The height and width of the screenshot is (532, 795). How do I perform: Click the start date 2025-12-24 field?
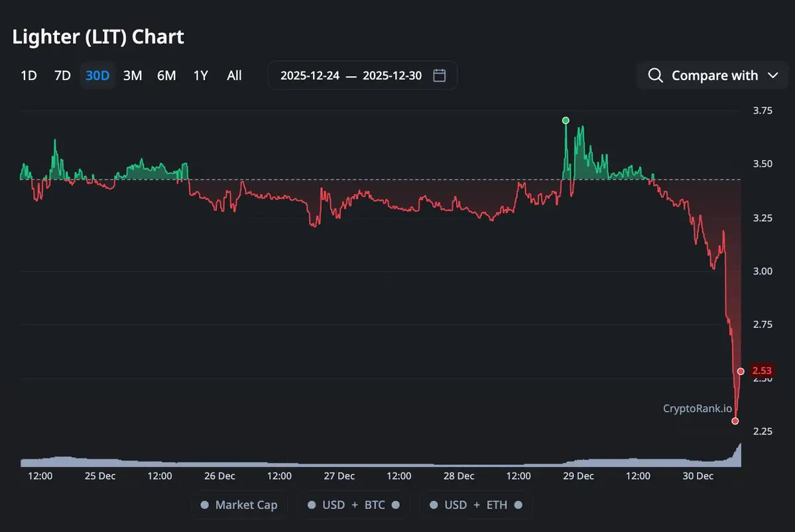(x=310, y=76)
